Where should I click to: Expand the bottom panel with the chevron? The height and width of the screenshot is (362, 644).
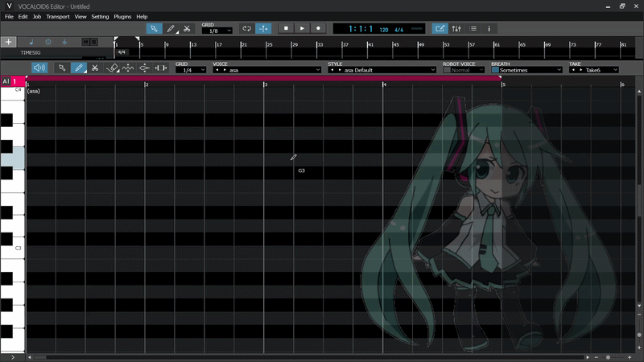[x=13, y=357]
